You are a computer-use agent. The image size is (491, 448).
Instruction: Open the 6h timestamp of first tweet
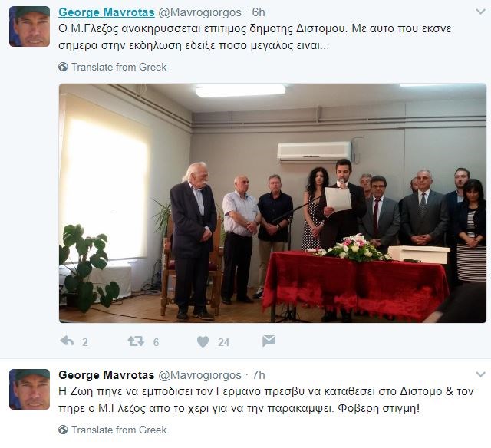pyautogui.click(x=259, y=12)
